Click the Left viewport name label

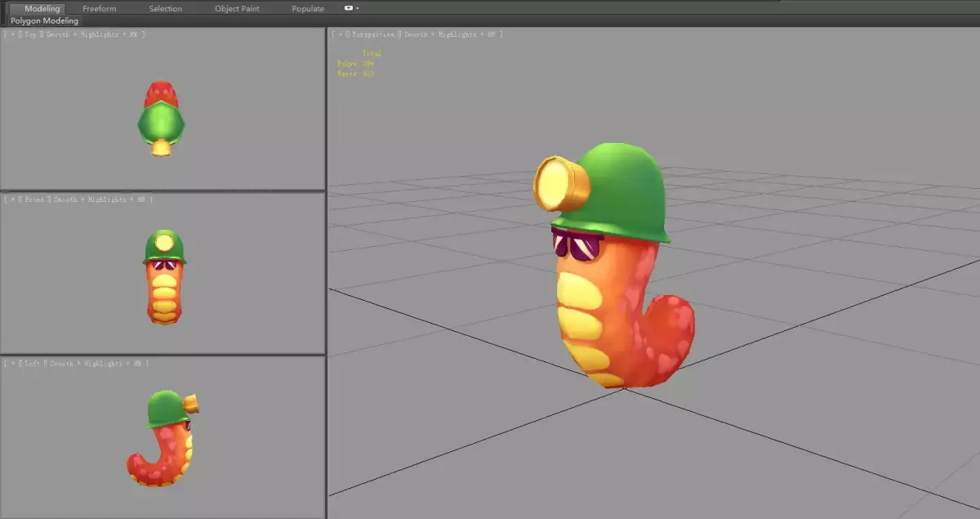pyautogui.click(x=33, y=363)
